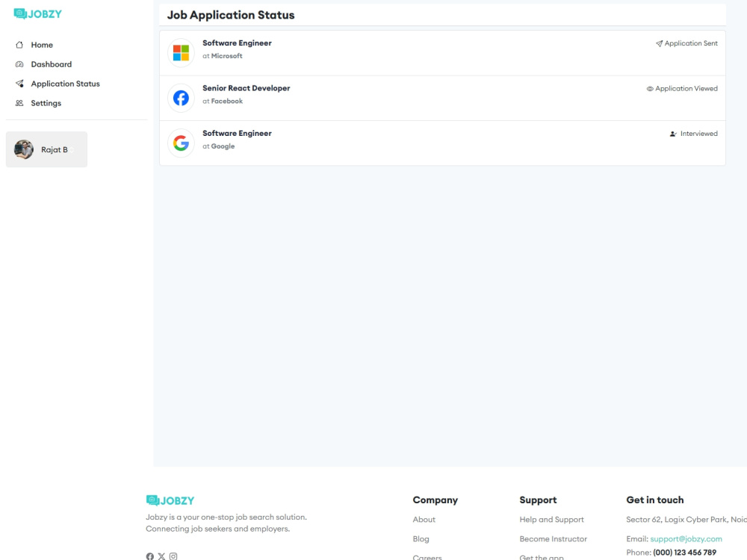Open the Help and Support link
The image size is (747, 560).
552,520
